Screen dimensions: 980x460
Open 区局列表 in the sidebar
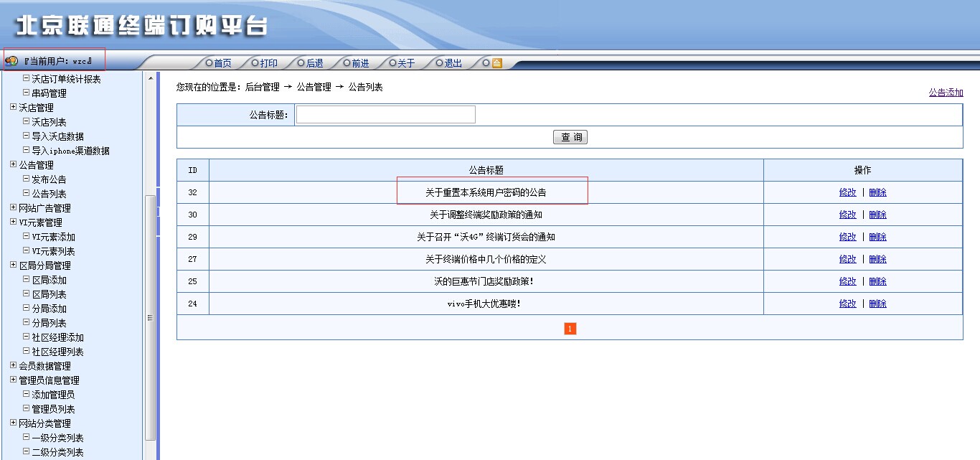click(49, 294)
